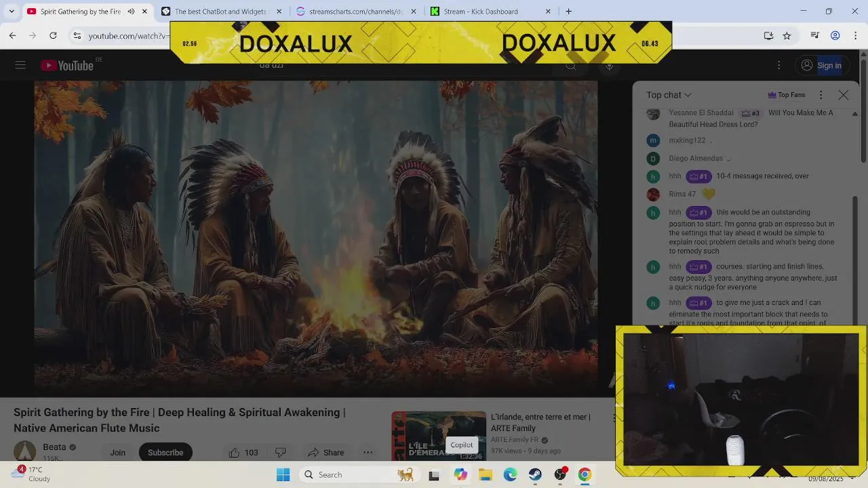868x488 pixels.
Task: Switch to The best ChatBot and Widgets tab
Action: coord(220,12)
